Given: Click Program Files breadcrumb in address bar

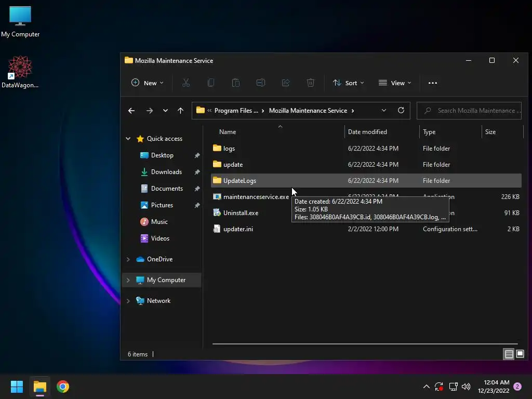Looking at the screenshot, I should (x=236, y=111).
